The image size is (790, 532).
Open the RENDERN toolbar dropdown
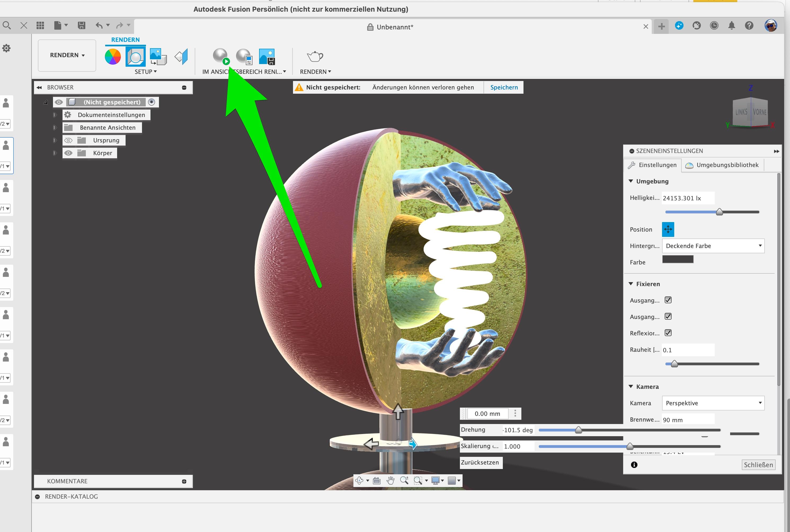point(315,71)
